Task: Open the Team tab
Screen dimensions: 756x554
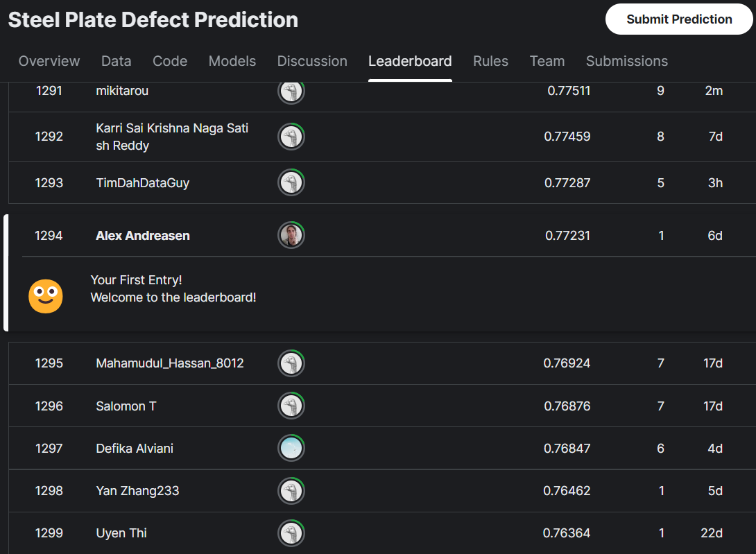Action: (x=547, y=61)
